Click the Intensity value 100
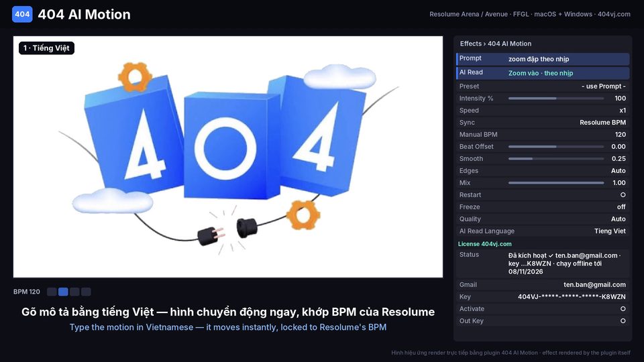Screen dimensions: 644x362 click(x=620, y=99)
